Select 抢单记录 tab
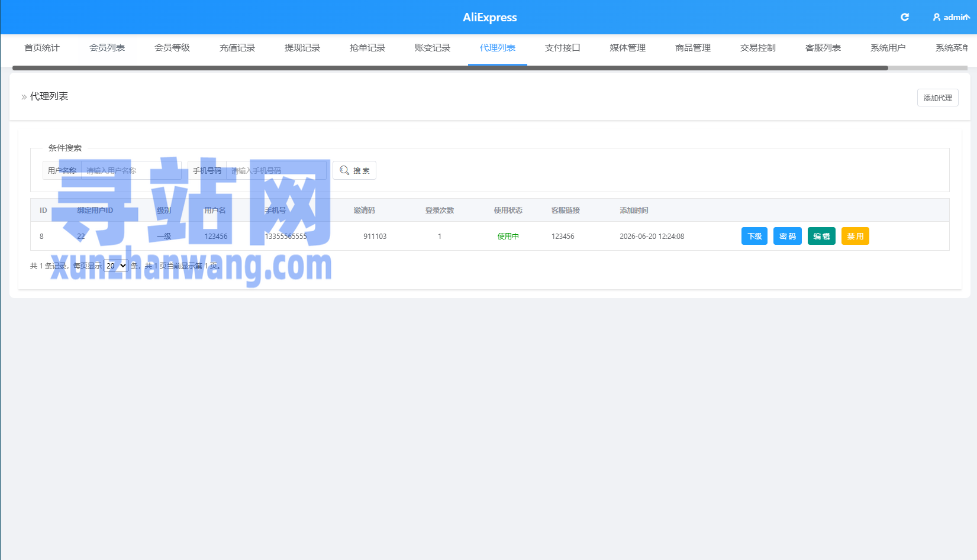 pyautogui.click(x=367, y=48)
